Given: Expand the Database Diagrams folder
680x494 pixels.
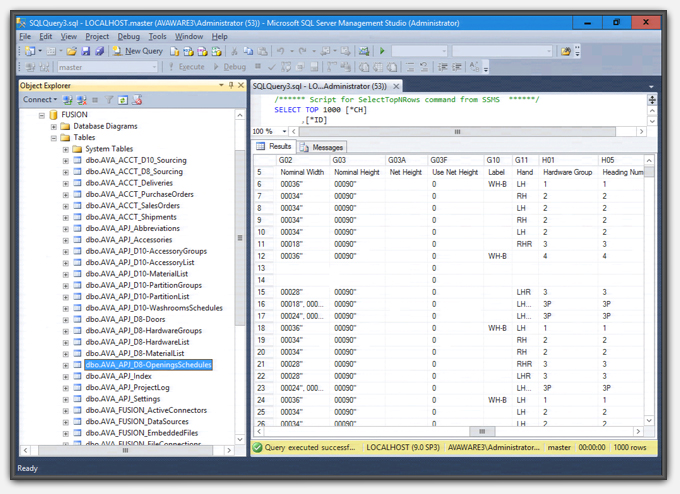Looking at the screenshot, I should 54,127.
